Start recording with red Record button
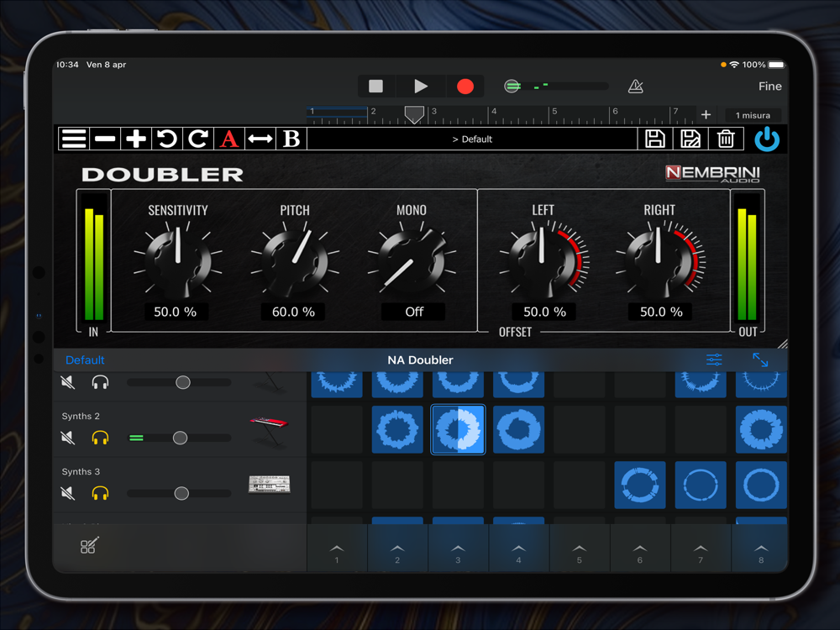840x630 pixels. (465, 87)
